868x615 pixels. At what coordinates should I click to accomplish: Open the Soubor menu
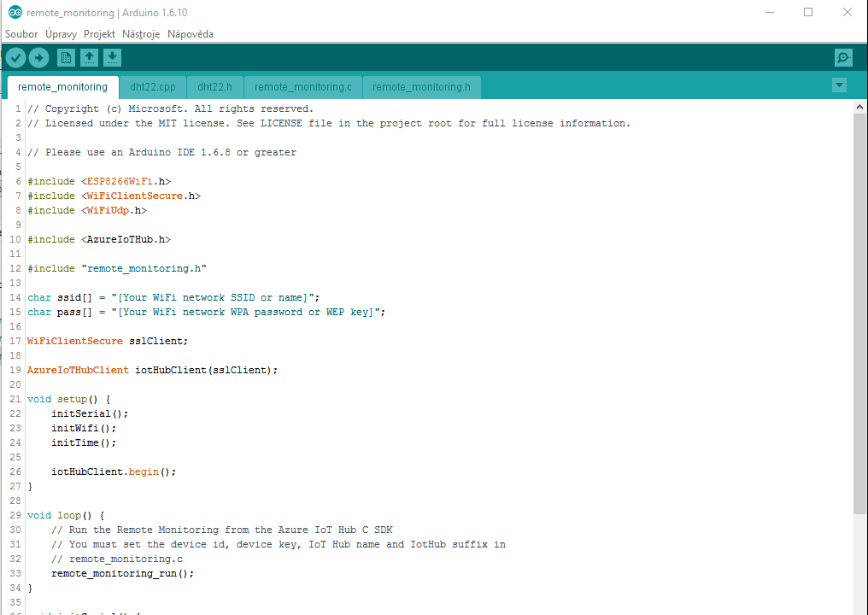click(21, 34)
